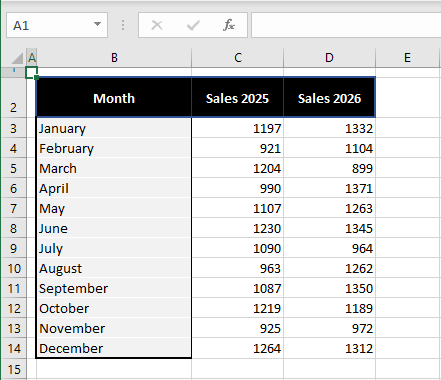Select the September cell

(x=114, y=288)
